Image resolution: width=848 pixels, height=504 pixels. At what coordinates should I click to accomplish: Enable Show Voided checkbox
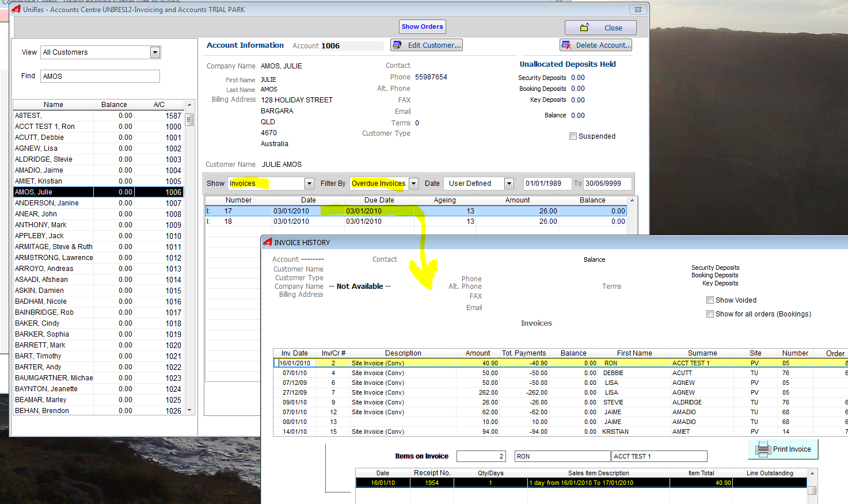click(x=710, y=300)
